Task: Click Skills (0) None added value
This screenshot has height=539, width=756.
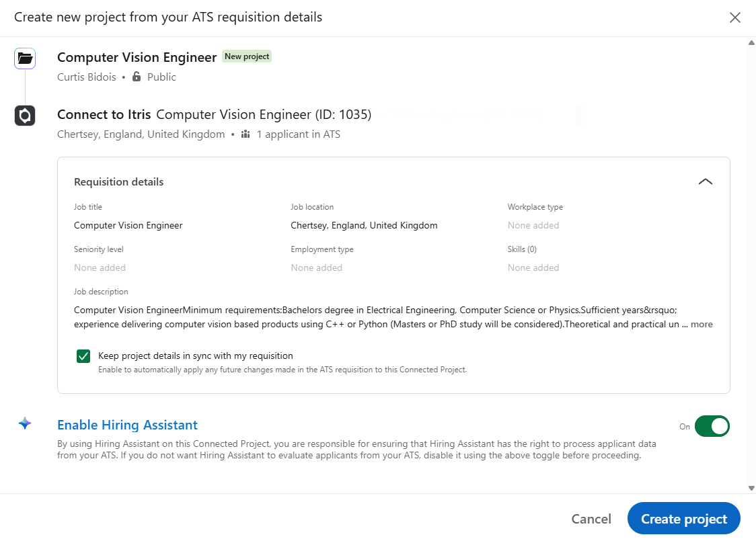Action: coord(533,267)
